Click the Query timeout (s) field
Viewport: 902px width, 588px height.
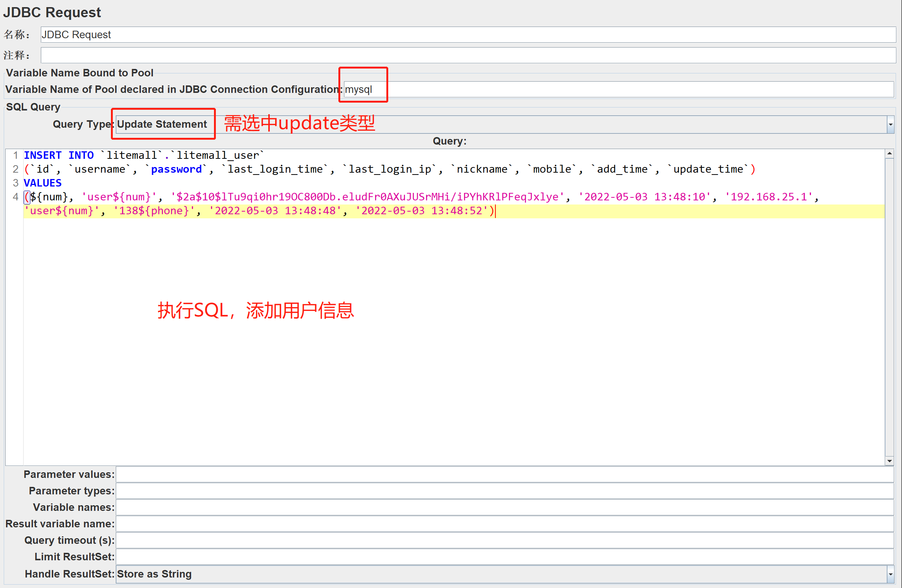tap(504, 540)
